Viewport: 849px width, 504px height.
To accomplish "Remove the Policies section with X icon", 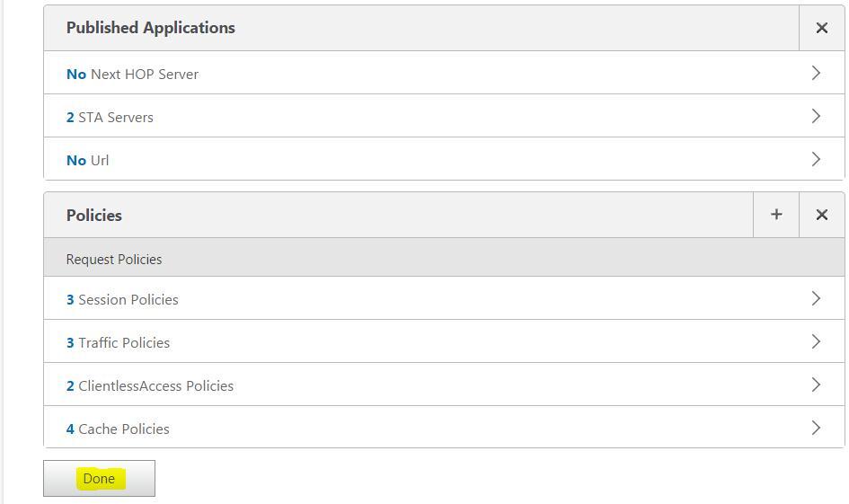I will 821,215.
